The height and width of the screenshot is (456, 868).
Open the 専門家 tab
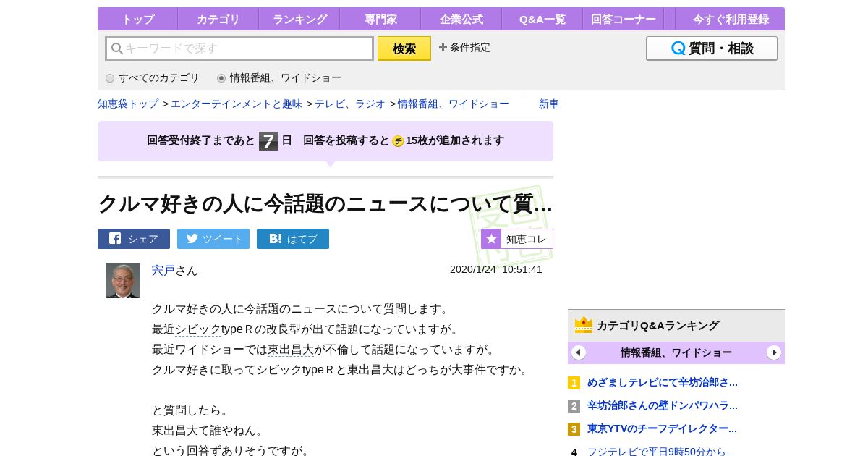click(380, 19)
